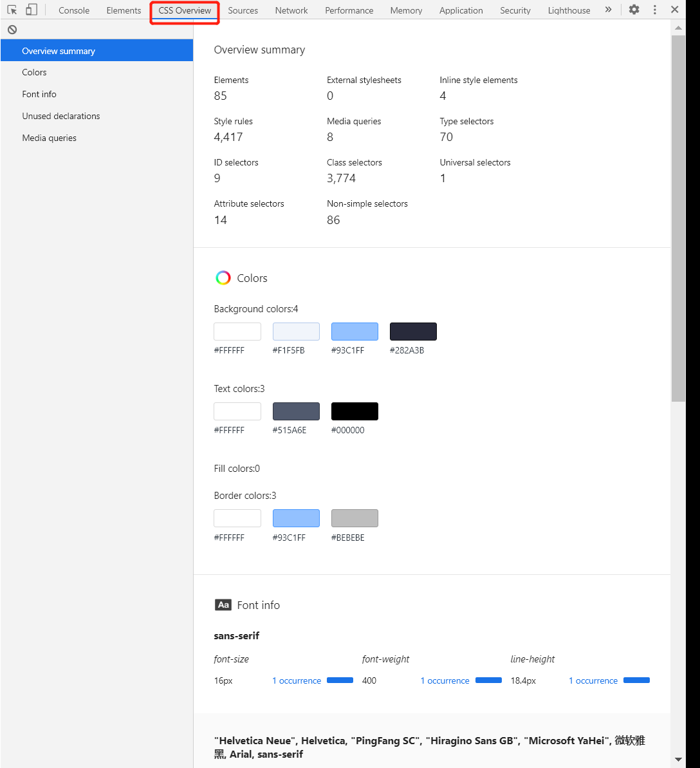Select Media queries in the sidebar
Image resolution: width=700 pixels, height=768 pixels.
[x=50, y=138]
